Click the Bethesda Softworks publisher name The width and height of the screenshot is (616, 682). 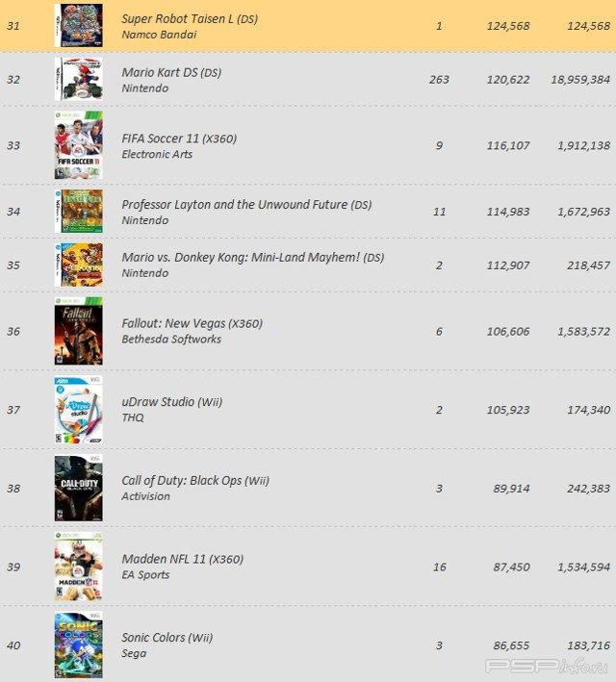[171, 339]
